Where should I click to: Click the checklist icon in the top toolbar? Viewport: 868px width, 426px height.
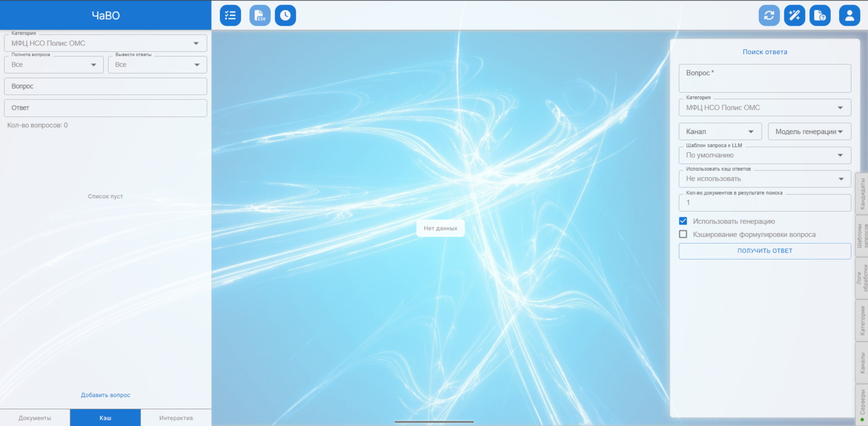coord(230,15)
